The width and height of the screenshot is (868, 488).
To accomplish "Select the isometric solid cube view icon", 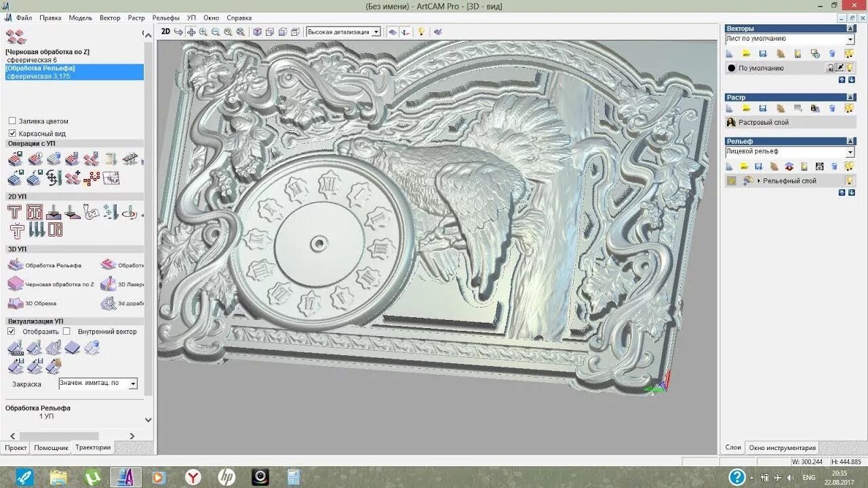I will [x=257, y=32].
